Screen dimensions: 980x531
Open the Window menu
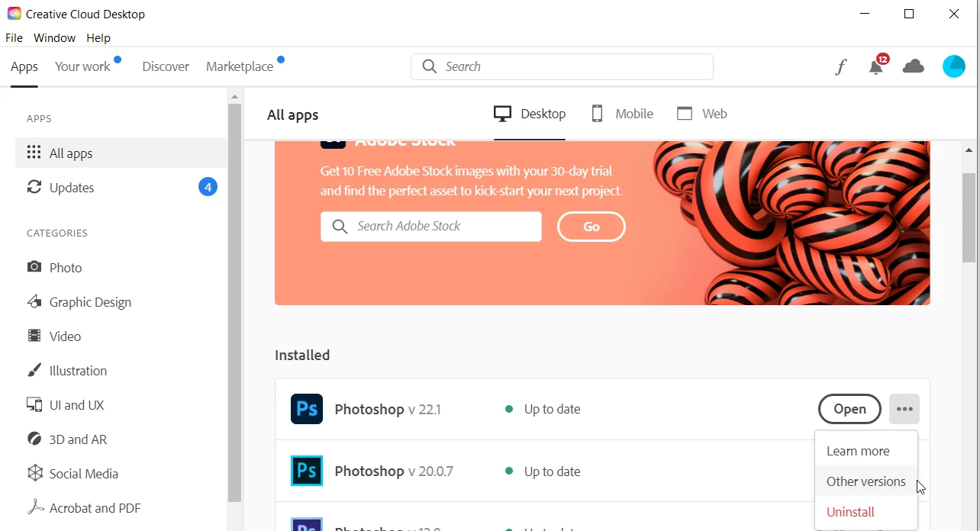(x=54, y=37)
